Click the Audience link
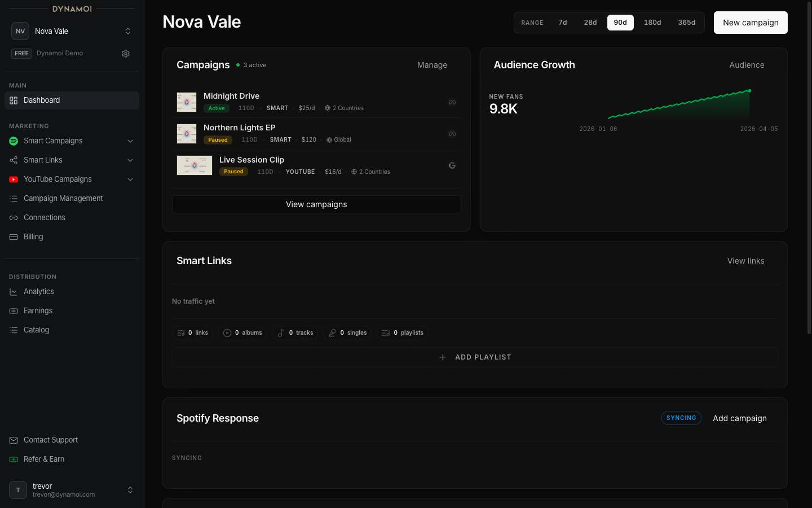This screenshot has width=812, height=508. pyautogui.click(x=747, y=65)
